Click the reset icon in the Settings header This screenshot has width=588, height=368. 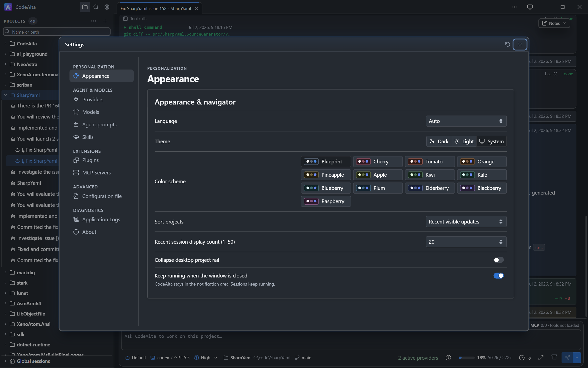pos(507,44)
